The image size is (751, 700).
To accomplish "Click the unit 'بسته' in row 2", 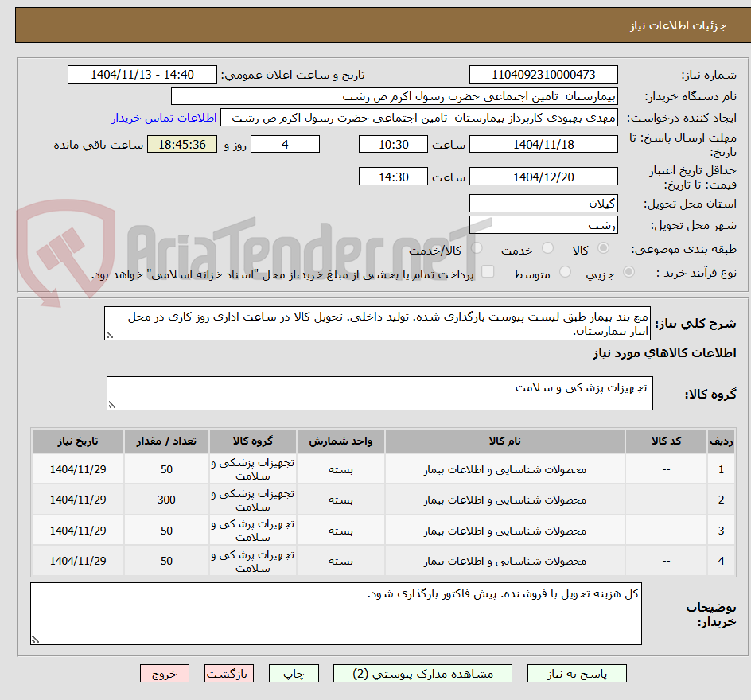I will 340,500.
